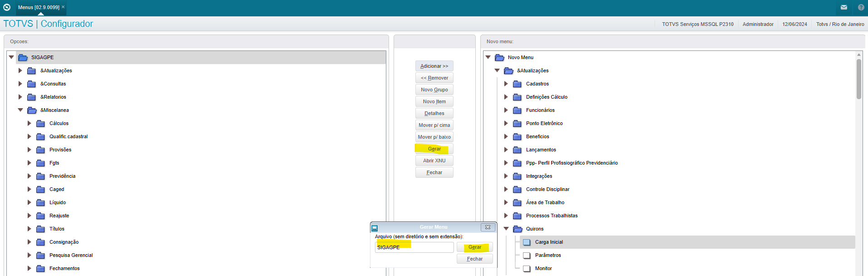This screenshot has height=276, width=868.
Task: Expand the Líquido node
Action: [x=29, y=202]
